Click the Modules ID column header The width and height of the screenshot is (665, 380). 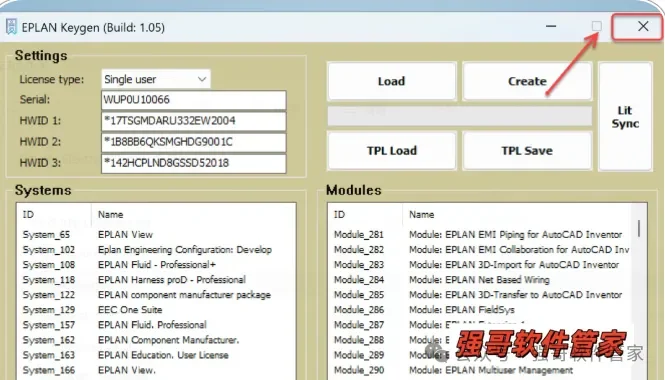(366, 215)
